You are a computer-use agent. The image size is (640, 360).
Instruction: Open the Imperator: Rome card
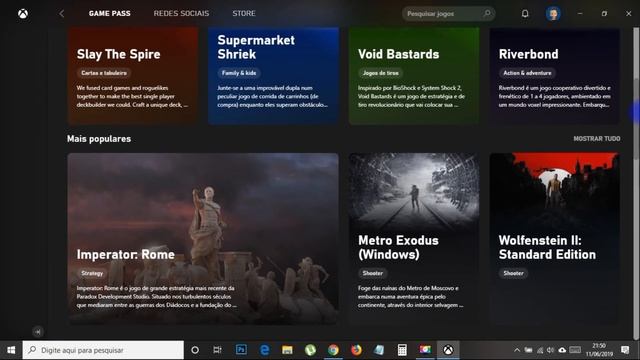(x=203, y=239)
